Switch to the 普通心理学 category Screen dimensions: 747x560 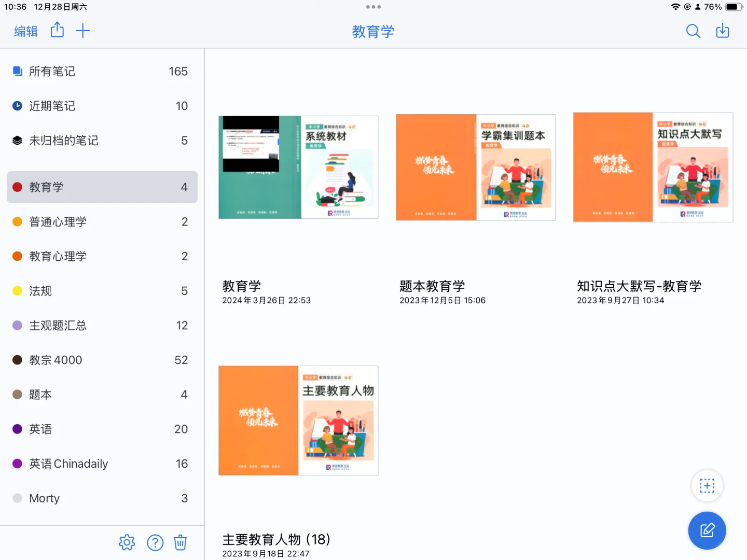(58, 221)
